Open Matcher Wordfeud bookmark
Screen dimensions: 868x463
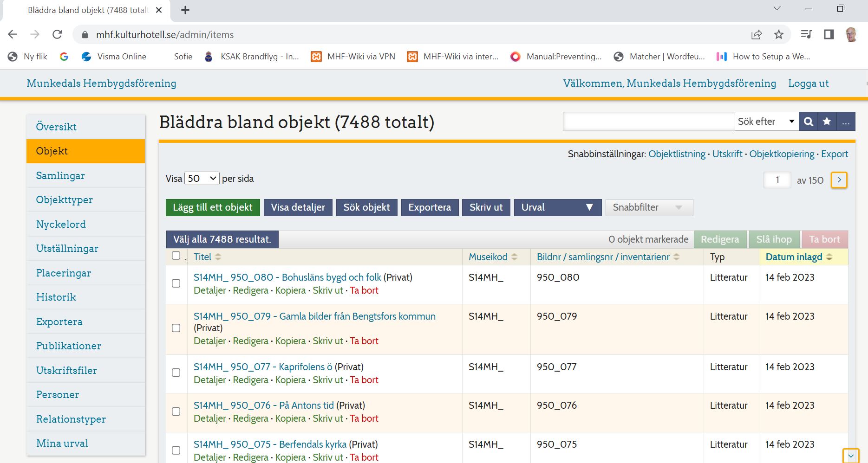(x=659, y=57)
